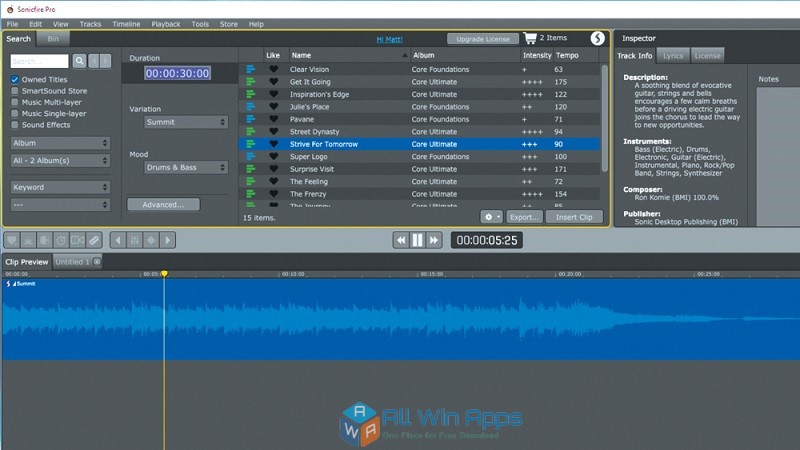Screen dimensions: 800x450
Task: Click the paperclip toolbar icon
Action: click(94, 240)
